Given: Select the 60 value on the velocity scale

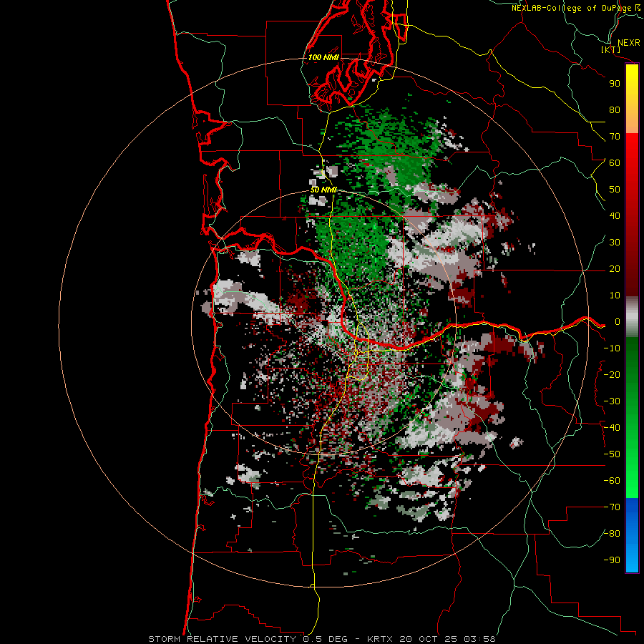Looking at the screenshot, I should (615, 162).
